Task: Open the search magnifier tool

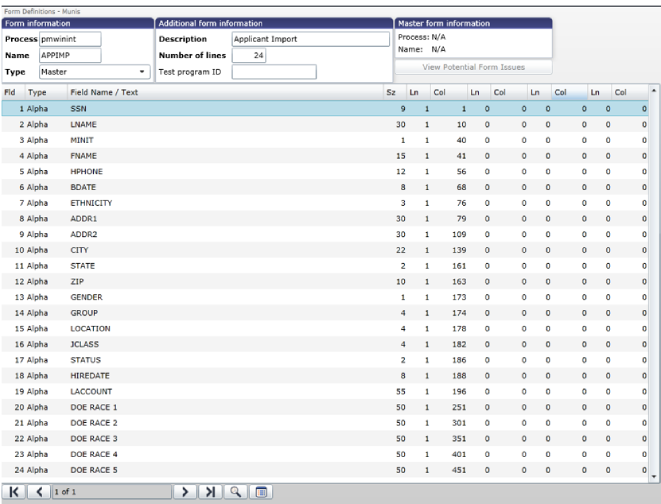Action: (x=236, y=492)
